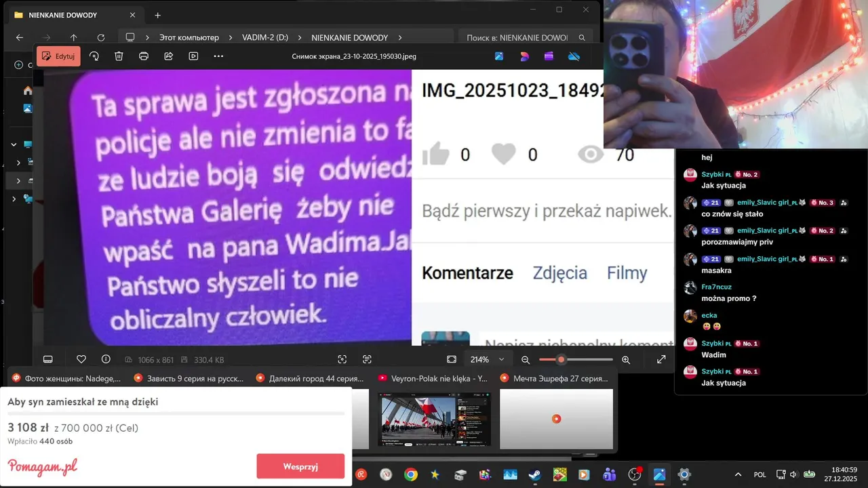Viewport: 868px width, 488px height.
Task: Open Designer app icon in Photos toolbar
Action: coord(524,56)
